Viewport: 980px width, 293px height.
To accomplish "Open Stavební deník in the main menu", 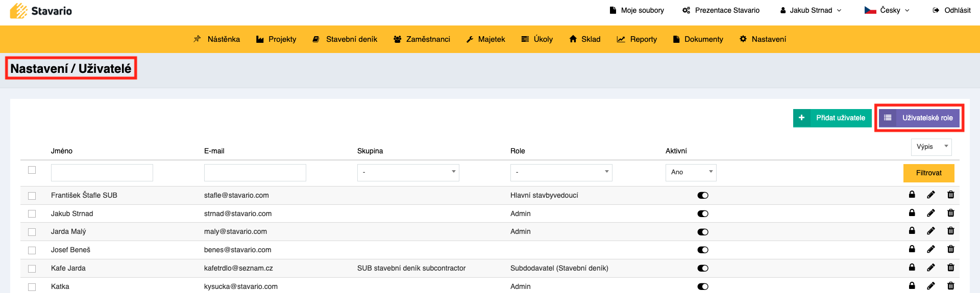I will (345, 39).
